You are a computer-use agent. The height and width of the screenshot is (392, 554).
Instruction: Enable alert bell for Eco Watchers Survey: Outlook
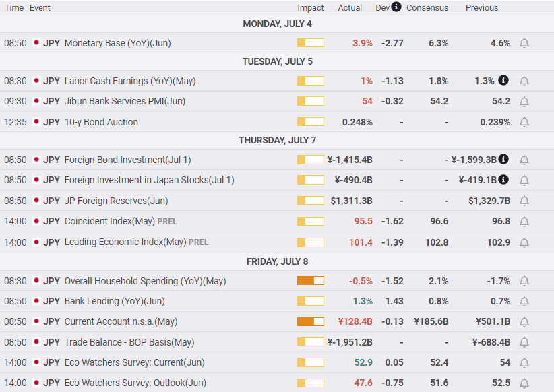coord(524,383)
